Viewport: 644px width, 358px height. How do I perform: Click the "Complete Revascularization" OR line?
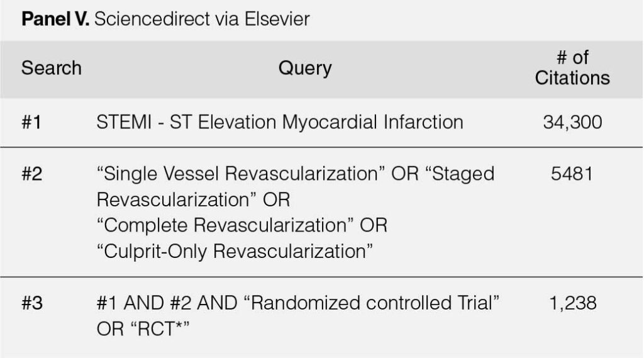pyautogui.click(x=242, y=225)
